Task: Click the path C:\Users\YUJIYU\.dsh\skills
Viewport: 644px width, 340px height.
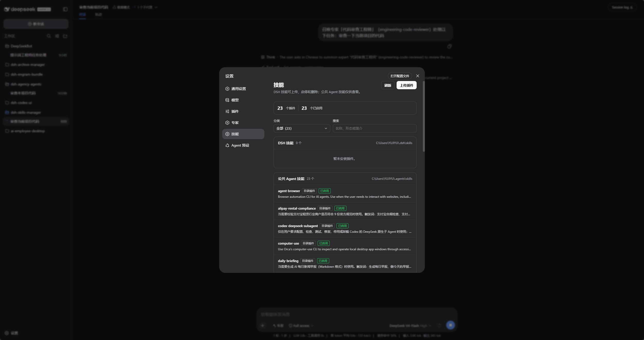Action: [394, 143]
